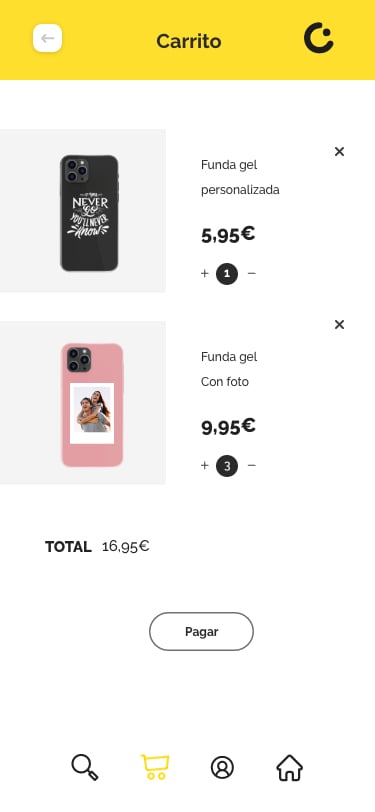Viewport: 375px width, 812px height.
Task: Remove Funda gel personalizada from cart
Action: [339, 152]
